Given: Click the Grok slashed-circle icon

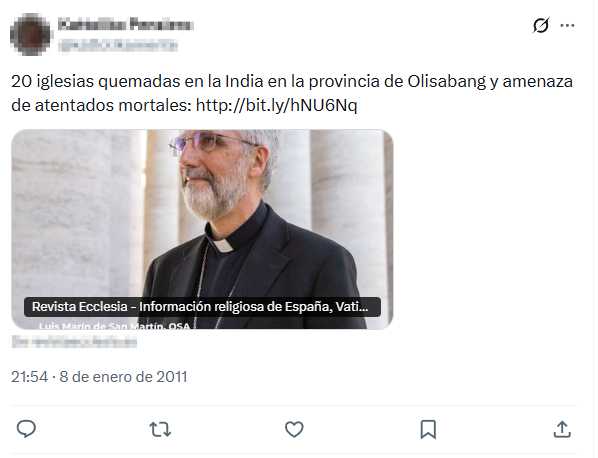Looking at the screenshot, I should [541, 26].
